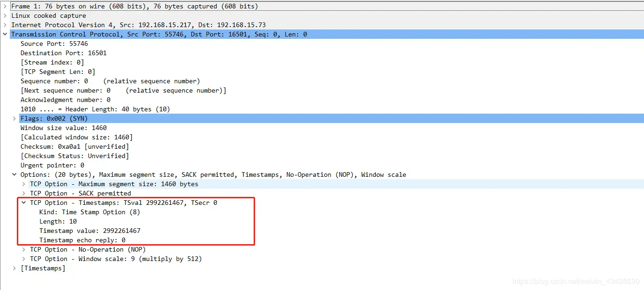Expand TCP Option No-Operation (NOP)
This screenshot has height=290, width=644.
(x=24, y=249)
